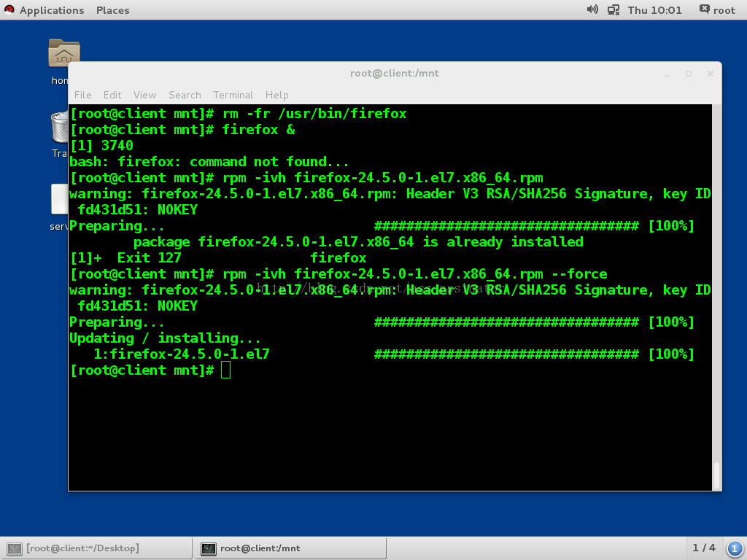Open the Places menu
The height and width of the screenshot is (560, 747).
[112, 10]
